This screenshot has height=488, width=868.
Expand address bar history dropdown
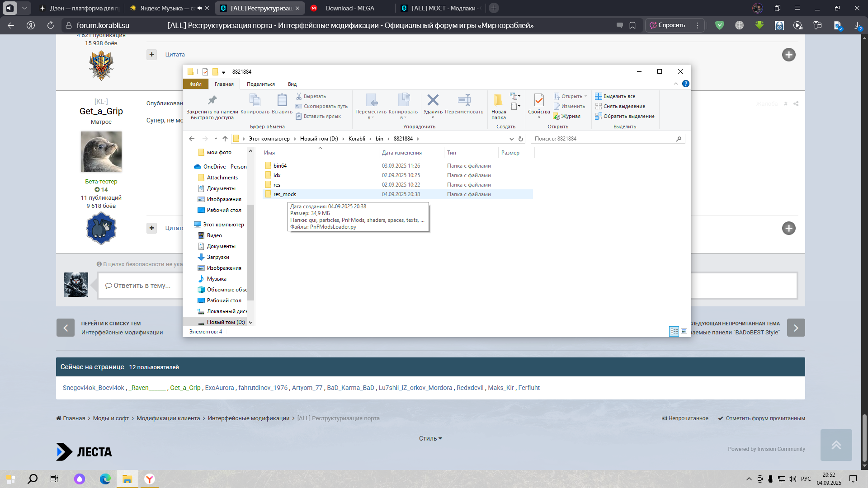pyautogui.click(x=512, y=139)
